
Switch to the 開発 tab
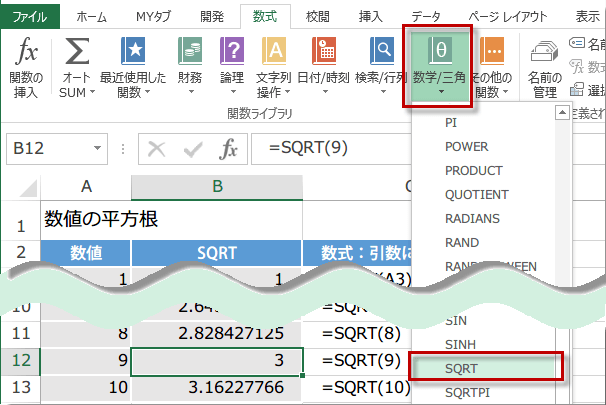pos(212,17)
